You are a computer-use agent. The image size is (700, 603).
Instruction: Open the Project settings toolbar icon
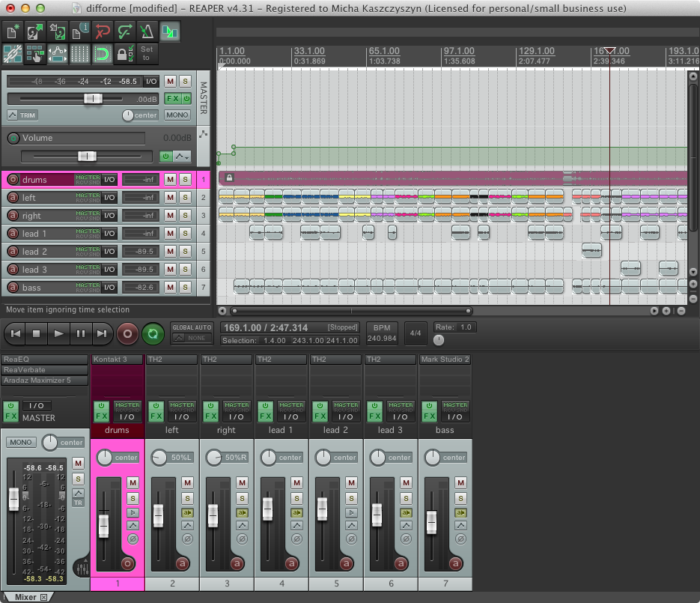(x=79, y=31)
